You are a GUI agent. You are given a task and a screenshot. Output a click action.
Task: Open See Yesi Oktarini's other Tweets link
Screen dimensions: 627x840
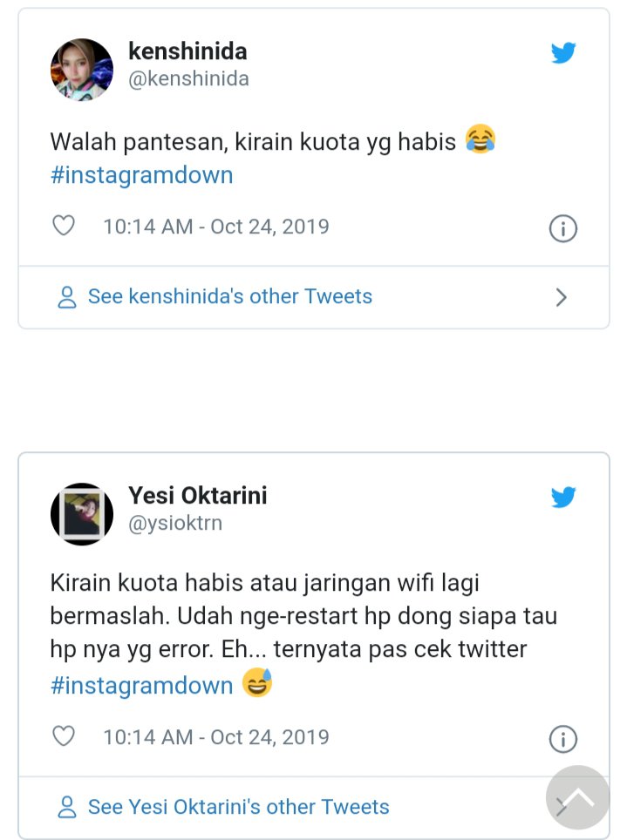coord(239,807)
